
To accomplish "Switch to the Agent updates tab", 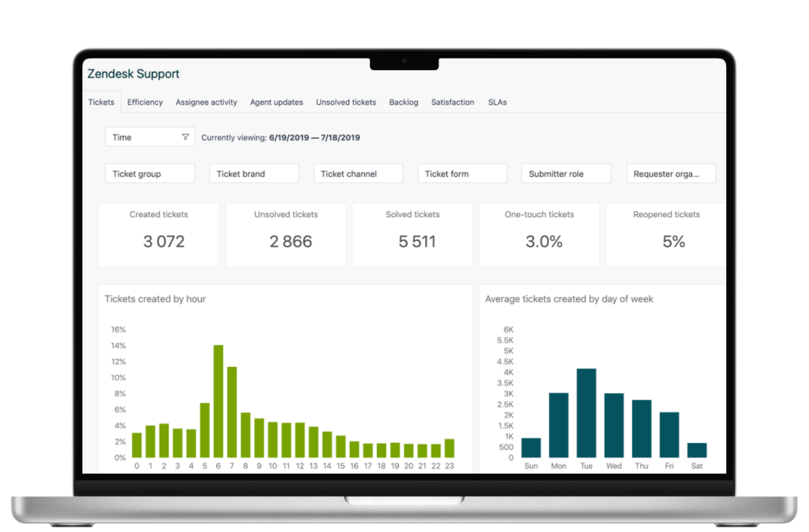I will pyautogui.click(x=277, y=102).
